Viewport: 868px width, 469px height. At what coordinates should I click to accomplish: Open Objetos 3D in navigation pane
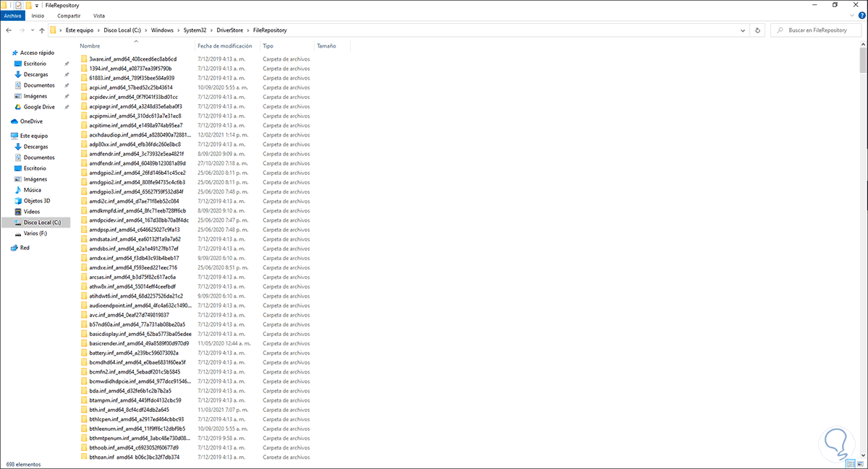38,201
